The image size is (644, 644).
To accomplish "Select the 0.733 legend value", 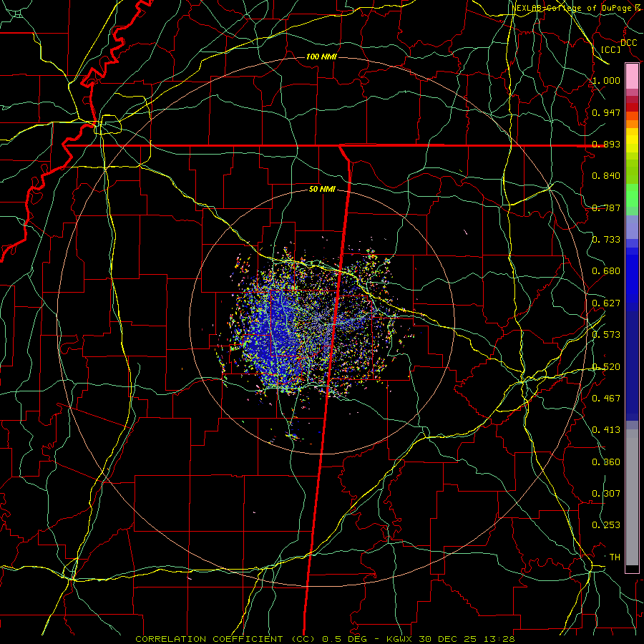I will coord(606,240).
